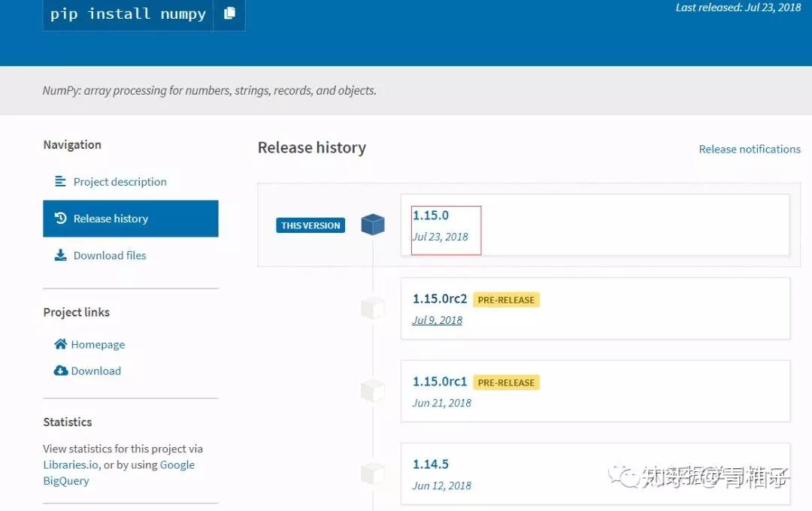Click the PRE-RELEASE badge on 1.15.0rc2
The width and height of the screenshot is (812, 511).
coord(507,299)
